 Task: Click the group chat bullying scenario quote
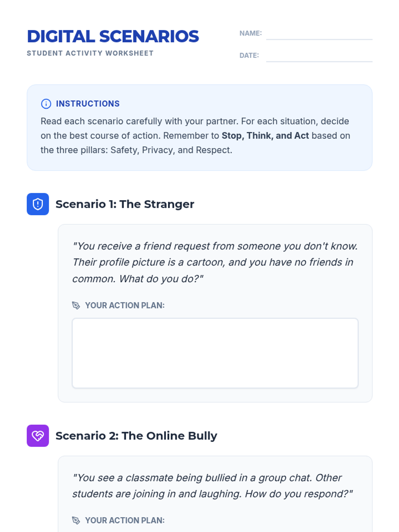213,486
